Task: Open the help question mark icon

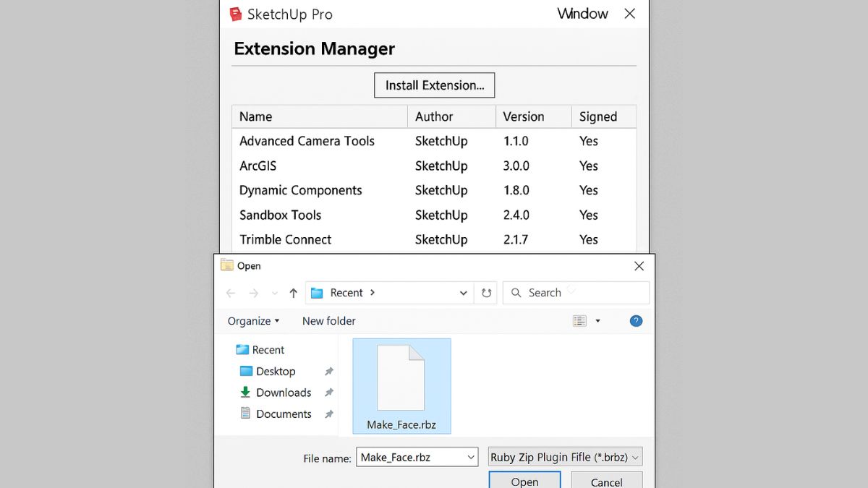Action: click(636, 321)
